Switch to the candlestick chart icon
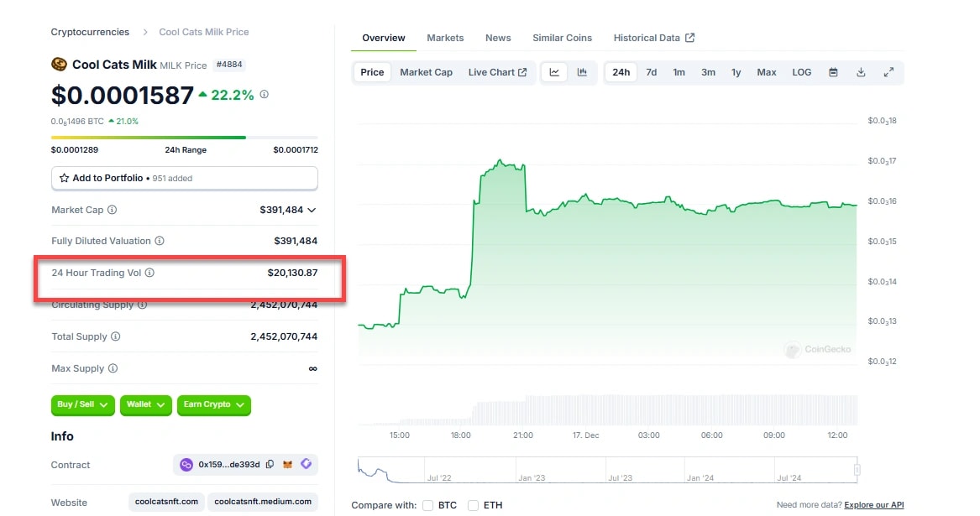This screenshot has width=980, height=516. point(582,72)
